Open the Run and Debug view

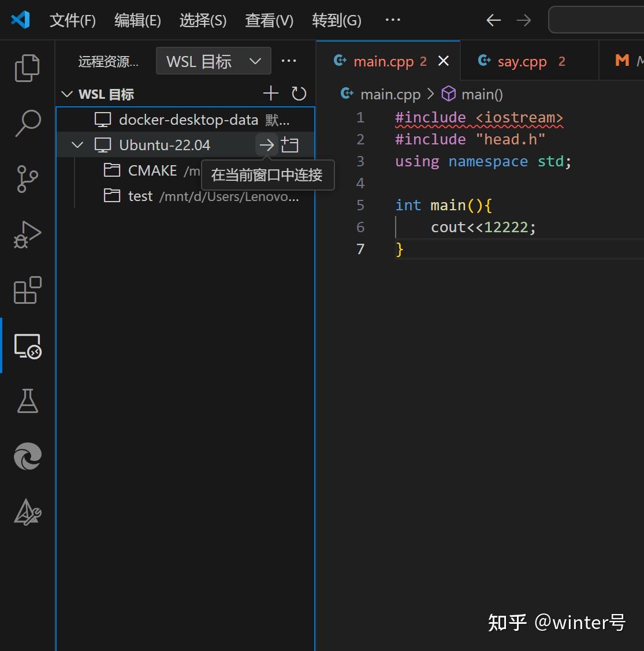coord(27,235)
